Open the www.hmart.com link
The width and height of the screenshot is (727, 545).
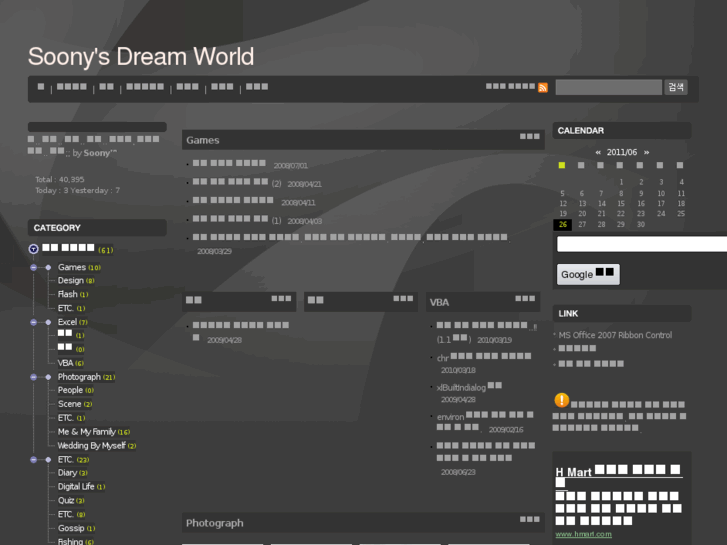click(x=583, y=534)
